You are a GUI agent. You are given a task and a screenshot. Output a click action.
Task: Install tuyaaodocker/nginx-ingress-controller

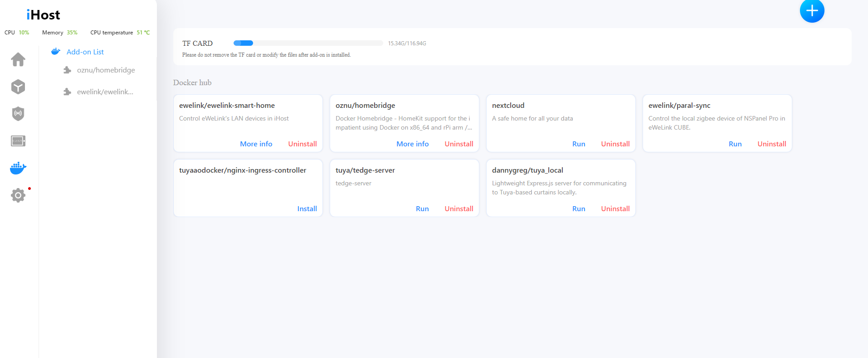click(x=307, y=208)
